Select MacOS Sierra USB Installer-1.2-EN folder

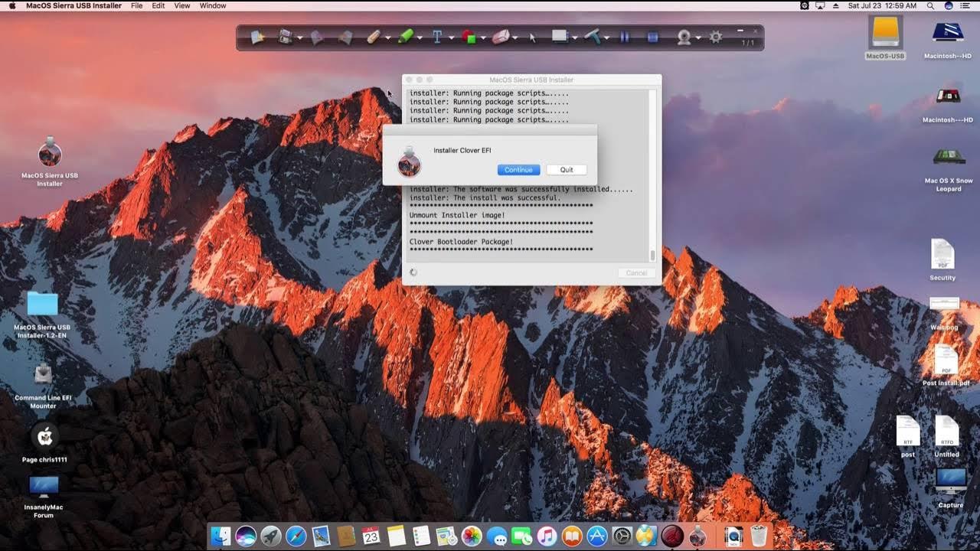click(42, 315)
